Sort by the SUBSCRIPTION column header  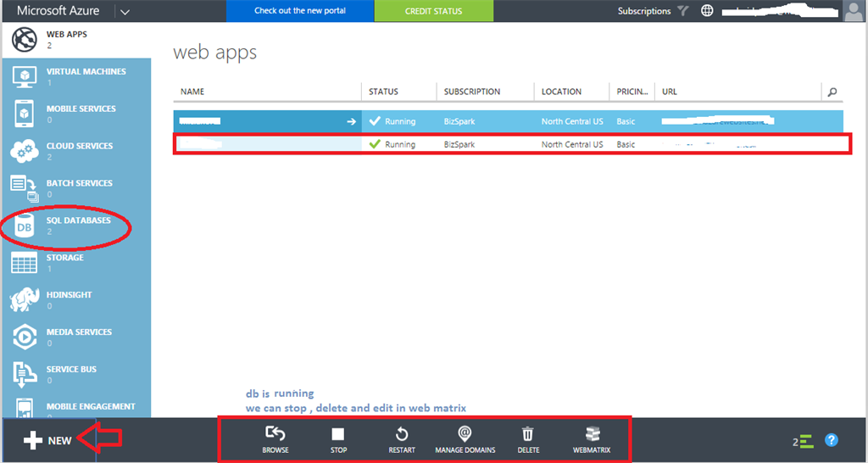point(472,92)
